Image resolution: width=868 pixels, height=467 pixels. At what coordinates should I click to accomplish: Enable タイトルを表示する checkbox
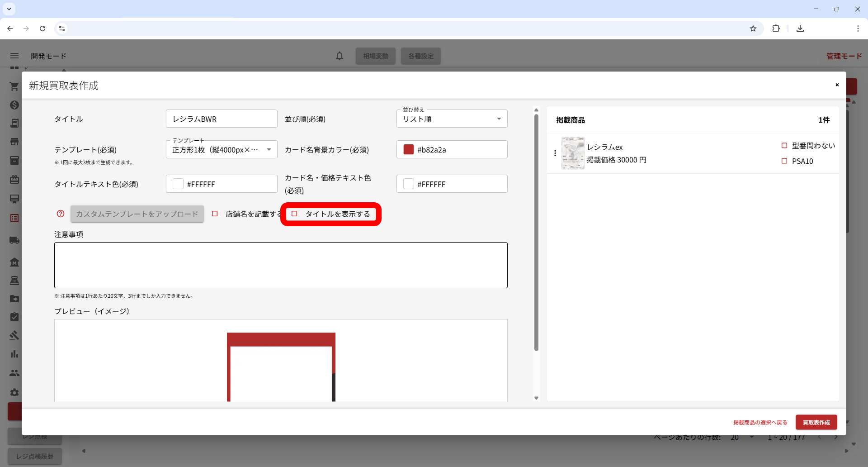coord(294,214)
